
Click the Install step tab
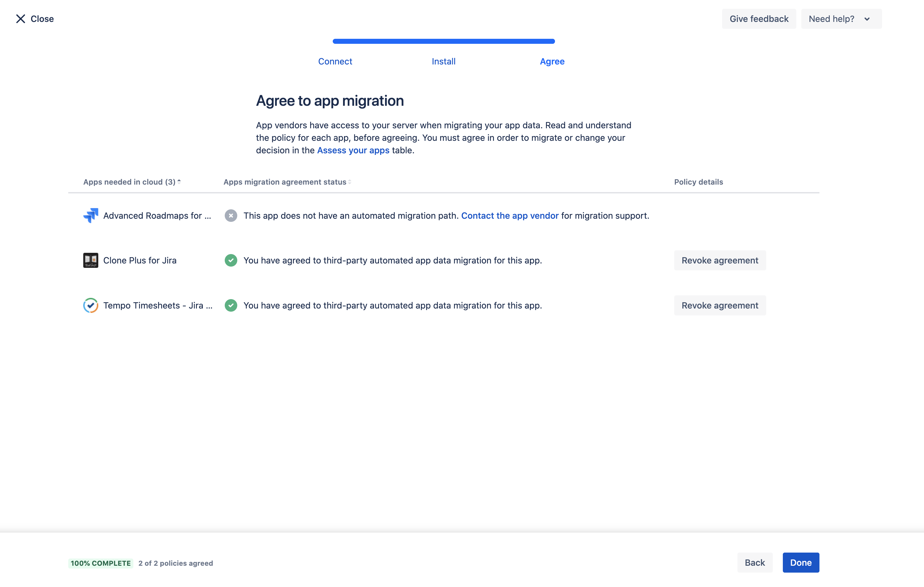[x=444, y=61]
